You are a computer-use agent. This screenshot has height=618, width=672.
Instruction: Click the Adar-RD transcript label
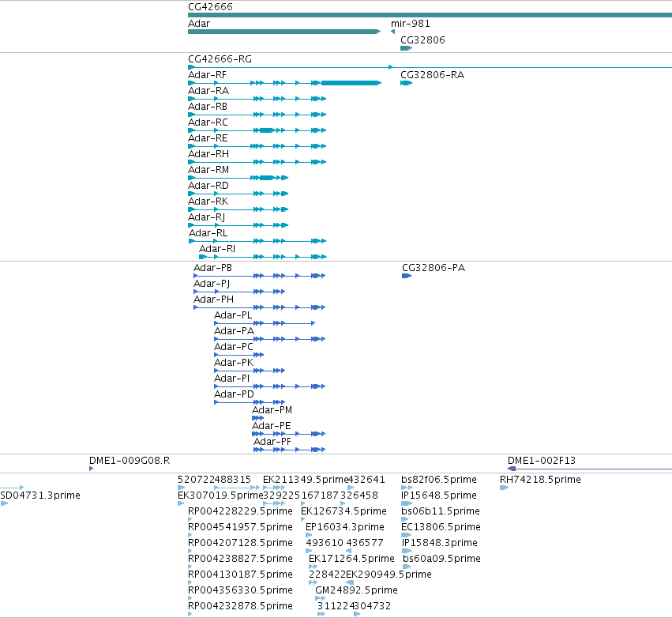tap(208, 186)
